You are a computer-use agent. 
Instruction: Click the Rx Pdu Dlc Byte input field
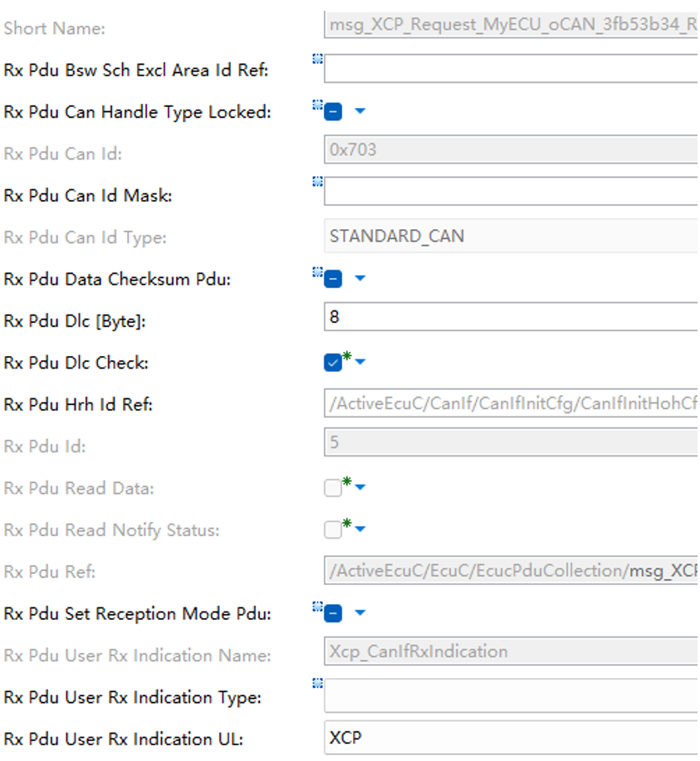coord(511,317)
